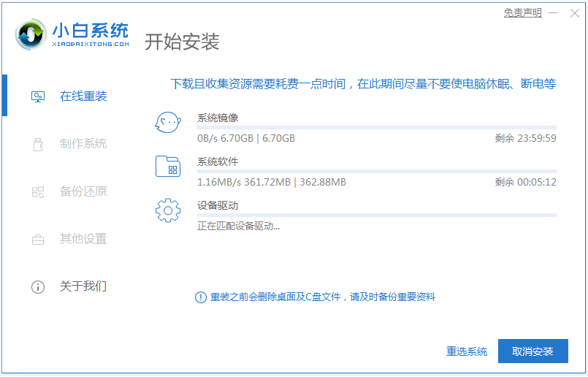588x377 pixels.
Task: Click the 系统镜像 download progress bar
Action: [x=376, y=128]
